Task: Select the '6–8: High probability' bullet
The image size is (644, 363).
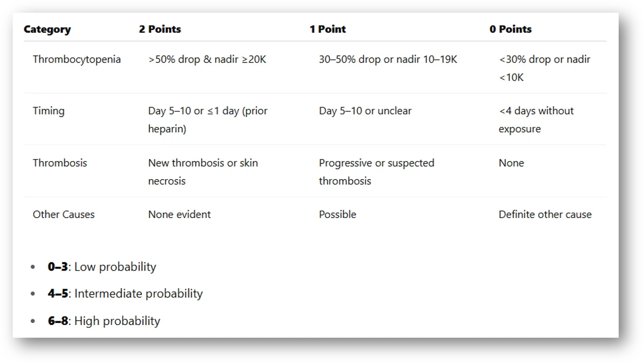Action: click(104, 321)
